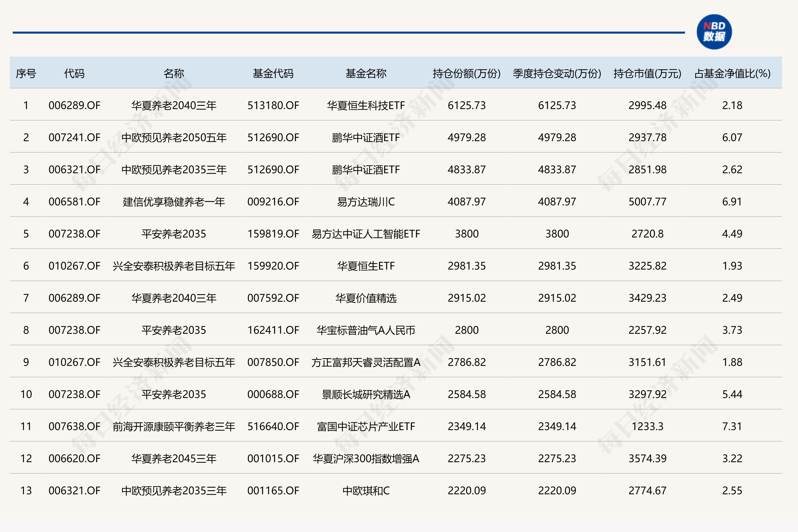798x532 pixels.
Task: Click market value 2257.92
Action: (x=647, y=330)
